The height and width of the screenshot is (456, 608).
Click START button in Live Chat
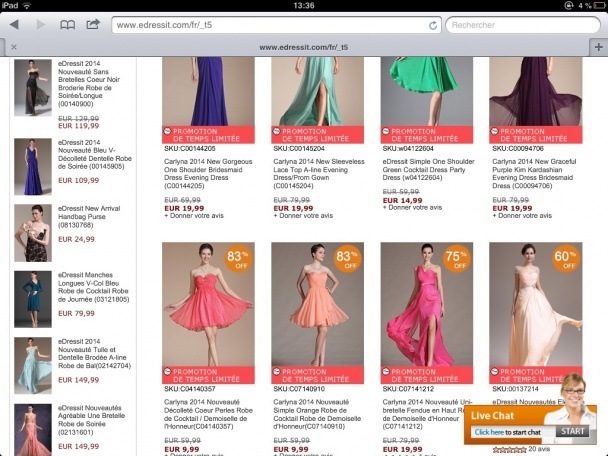click(573, 431)
